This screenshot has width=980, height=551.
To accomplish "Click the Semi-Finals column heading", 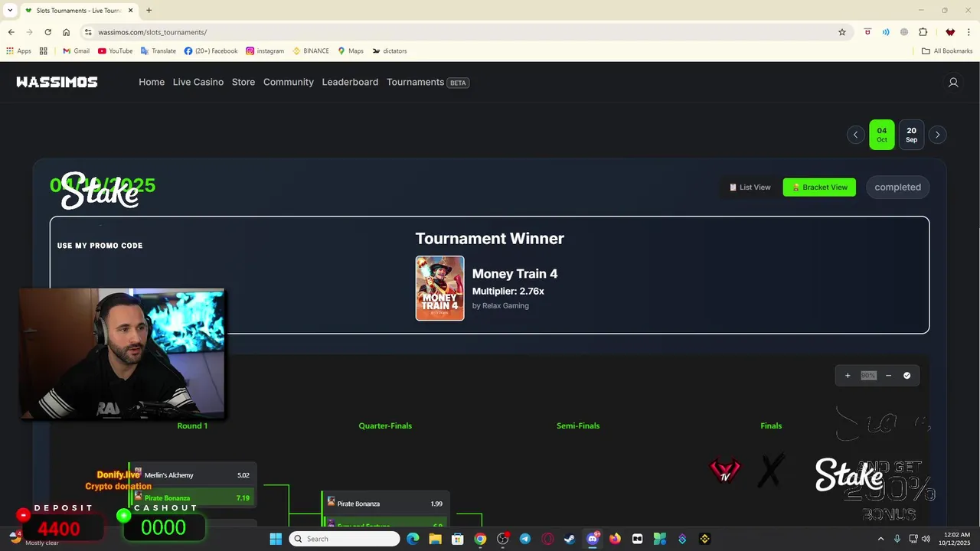I will point(578,425).
